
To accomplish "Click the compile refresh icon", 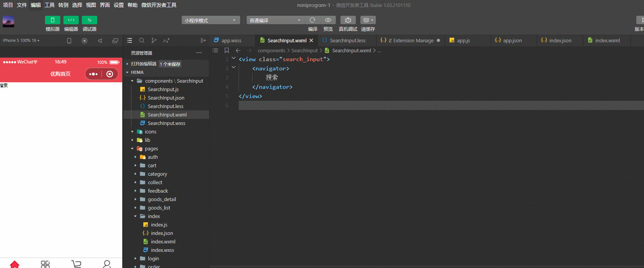I will [x=312, y=20].
